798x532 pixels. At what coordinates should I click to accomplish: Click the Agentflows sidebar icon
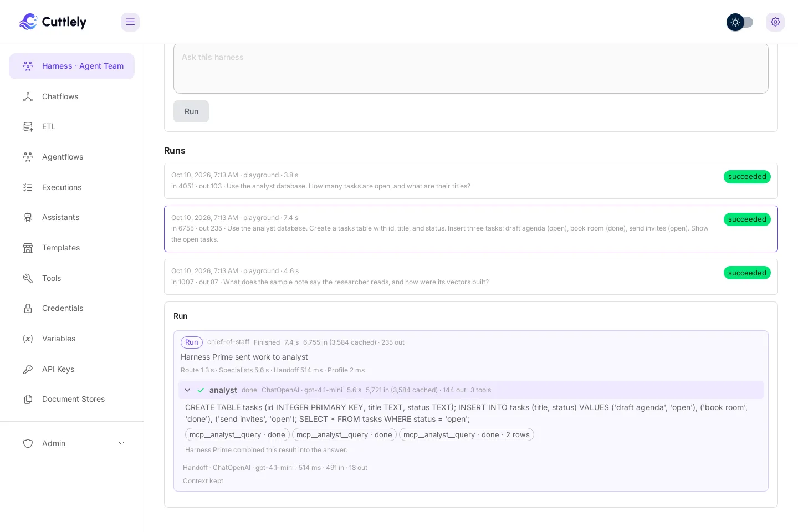coord(28,157)
